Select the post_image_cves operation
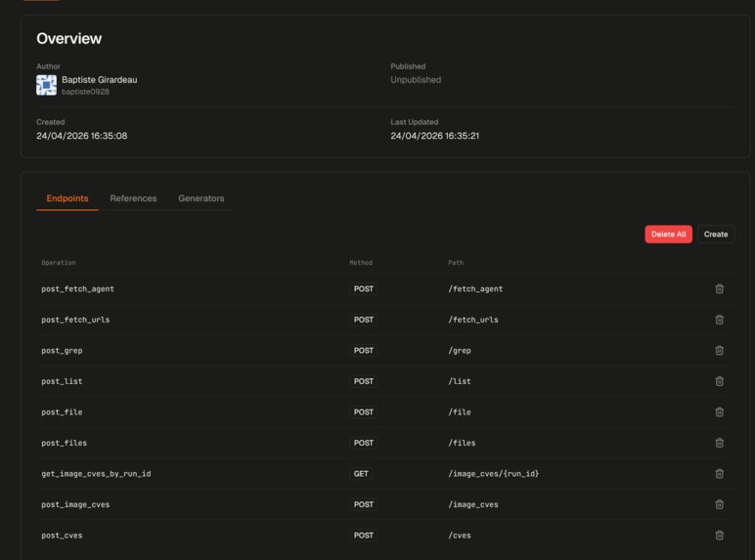755x560 pixels. click(x=75, y=504)
